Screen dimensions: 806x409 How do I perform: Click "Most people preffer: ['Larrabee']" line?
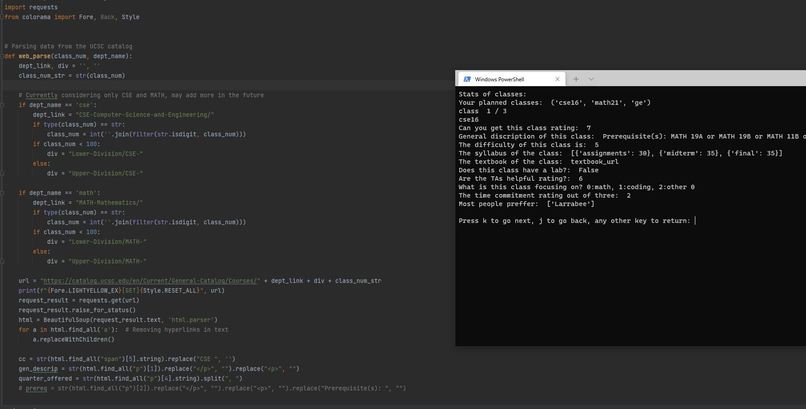tap(526, 204)
